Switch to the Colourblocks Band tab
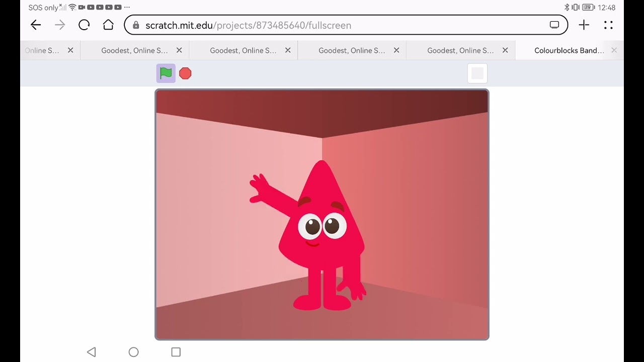This screenshot has width=644, height=362. tap(569, 50)
